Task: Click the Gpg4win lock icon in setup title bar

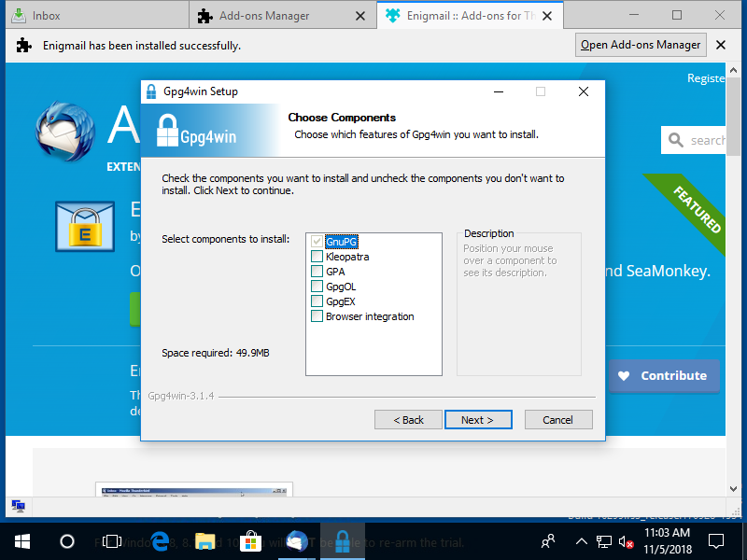Action: pyautogui.click(x=151, y=91)
